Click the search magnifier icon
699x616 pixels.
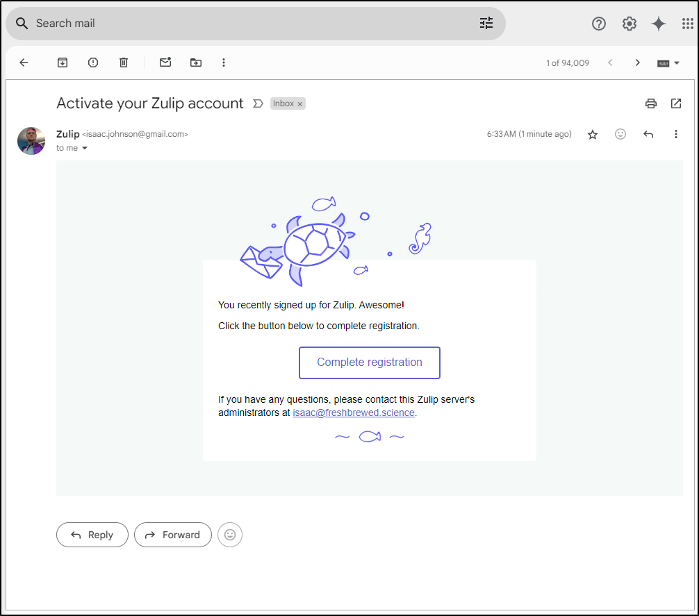click(22, 23)
